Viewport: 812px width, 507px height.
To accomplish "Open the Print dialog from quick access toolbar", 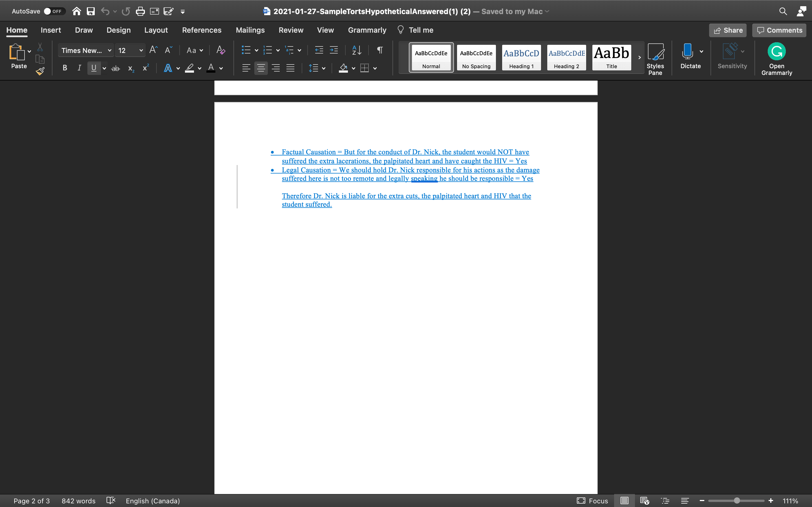I will coord(140,11).
